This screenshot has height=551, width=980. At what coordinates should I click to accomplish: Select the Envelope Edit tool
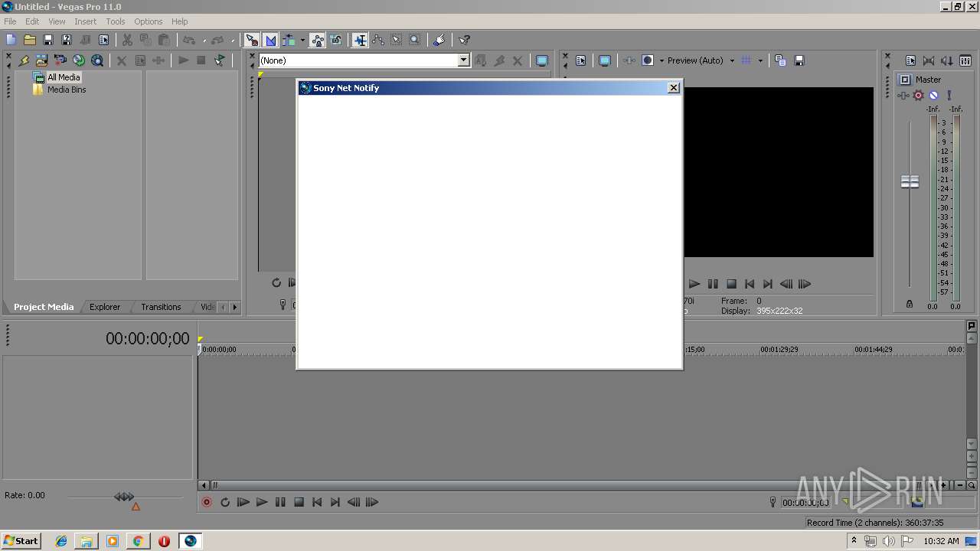378,40
